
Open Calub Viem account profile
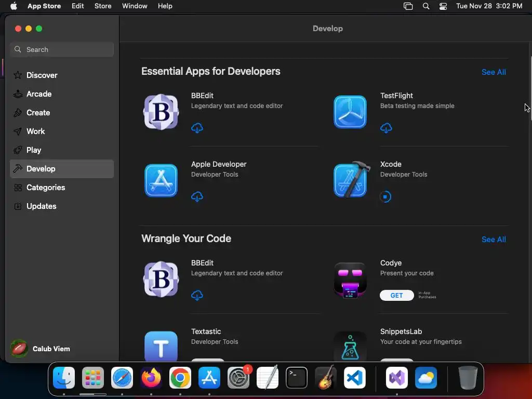[x=41, y=349]
